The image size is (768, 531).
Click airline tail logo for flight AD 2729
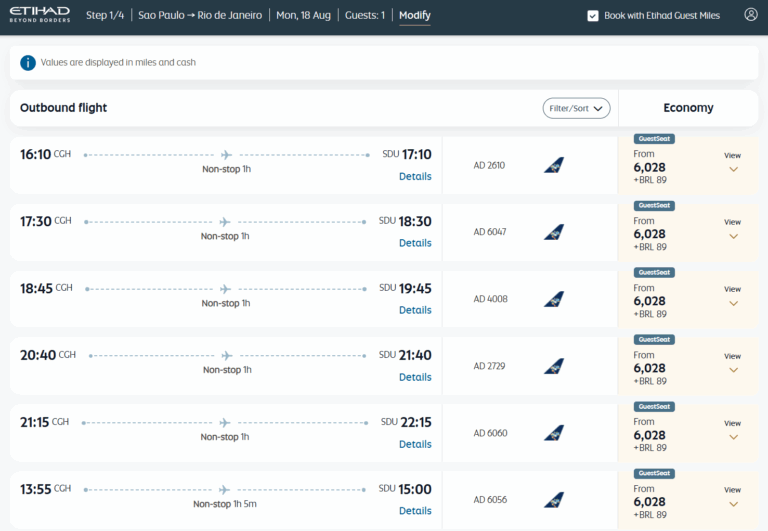tap(553, 366)
